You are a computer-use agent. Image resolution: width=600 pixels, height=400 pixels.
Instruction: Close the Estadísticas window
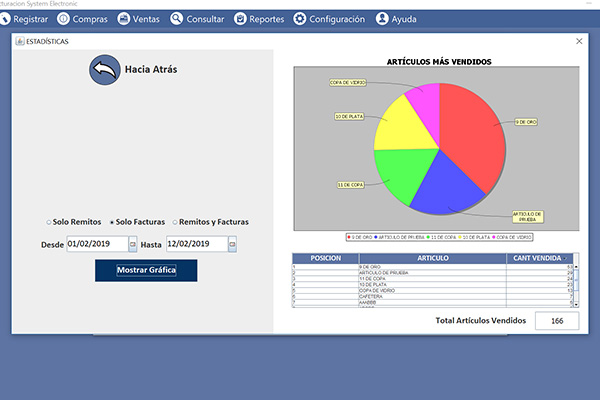click(x=579, y=41)
